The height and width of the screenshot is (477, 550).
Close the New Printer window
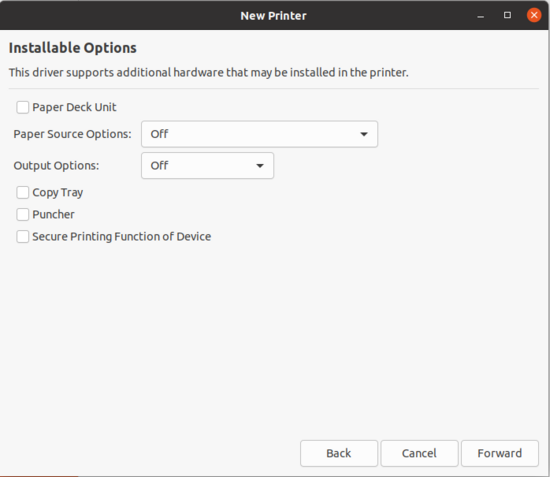coord(534,15)
